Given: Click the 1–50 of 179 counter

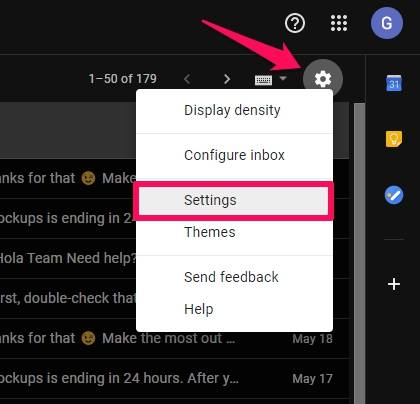Looking at the screenshot, I should click(123, 79).
